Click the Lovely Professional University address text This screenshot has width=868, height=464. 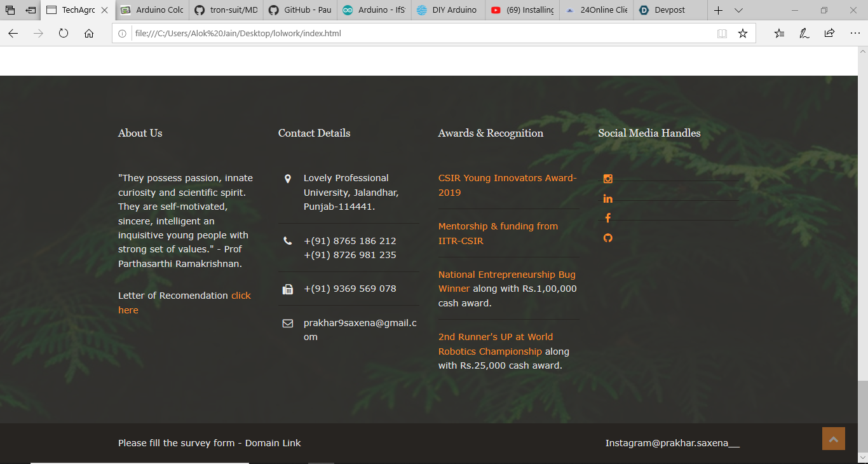[x=351, y=193]
